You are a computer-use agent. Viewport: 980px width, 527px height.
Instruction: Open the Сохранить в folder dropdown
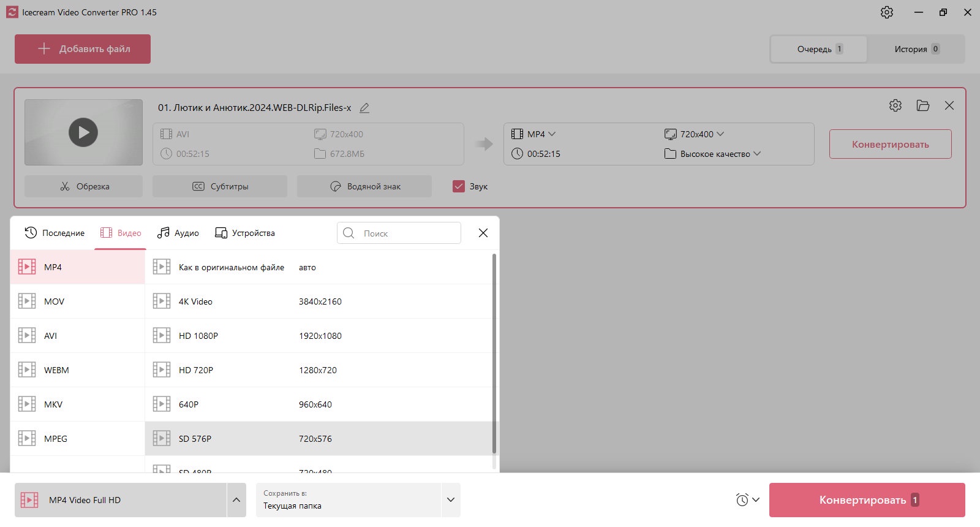point(358,500)
